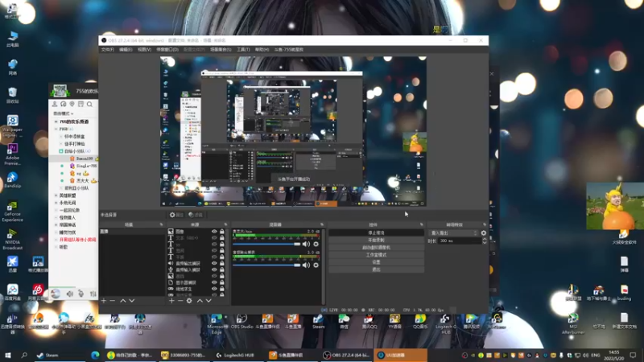Toggle visibility of 图像 image source

tap(214, 232)
